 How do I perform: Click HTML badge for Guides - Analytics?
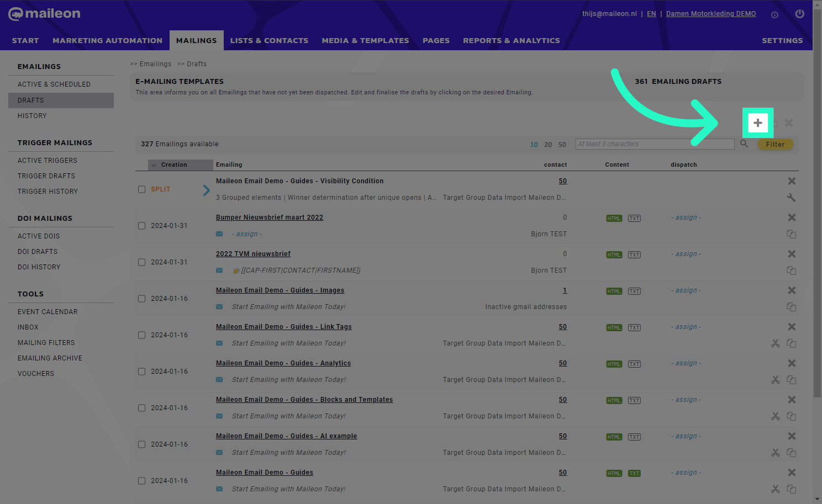[x=614, y=364]
